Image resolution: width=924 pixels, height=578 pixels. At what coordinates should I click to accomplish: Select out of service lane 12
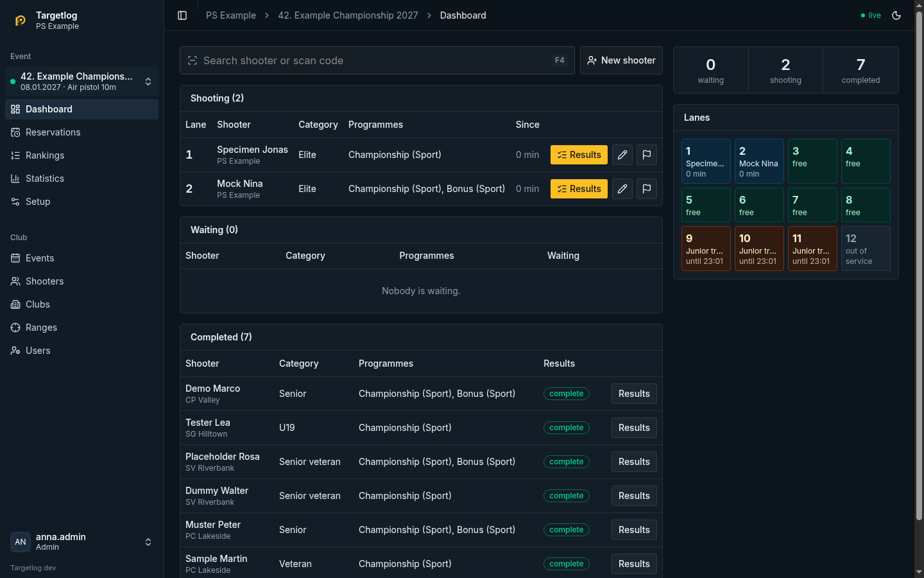866,249
